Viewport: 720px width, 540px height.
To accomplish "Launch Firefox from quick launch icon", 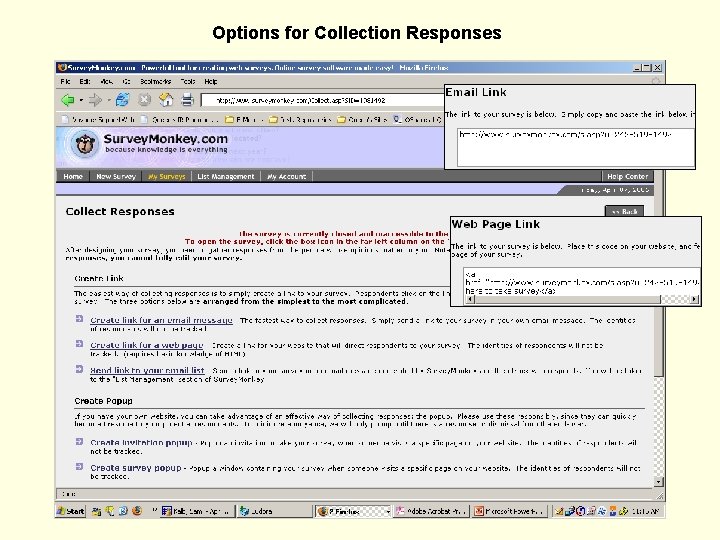I will (136, 511).
